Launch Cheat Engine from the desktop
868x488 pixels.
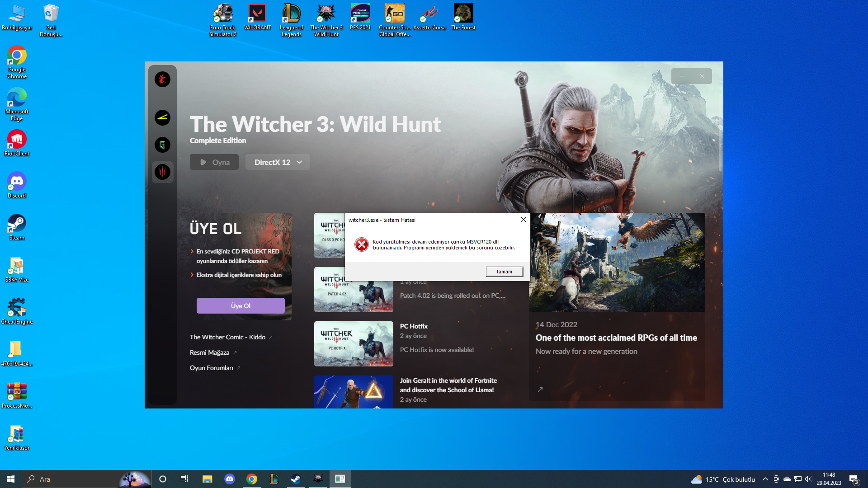(x=17, y=307)
